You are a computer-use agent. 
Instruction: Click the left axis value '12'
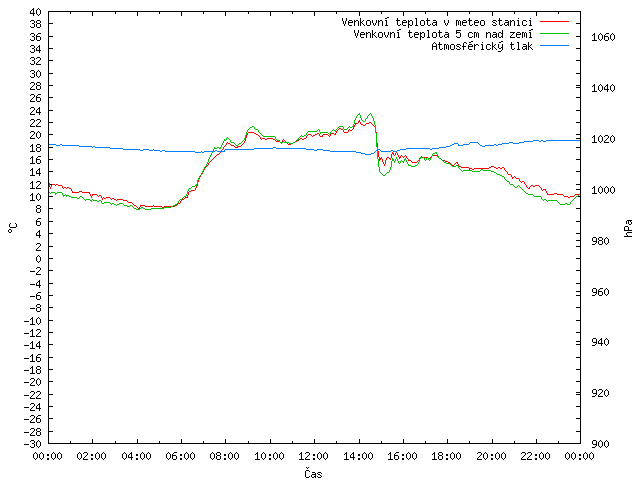(36, 185)
